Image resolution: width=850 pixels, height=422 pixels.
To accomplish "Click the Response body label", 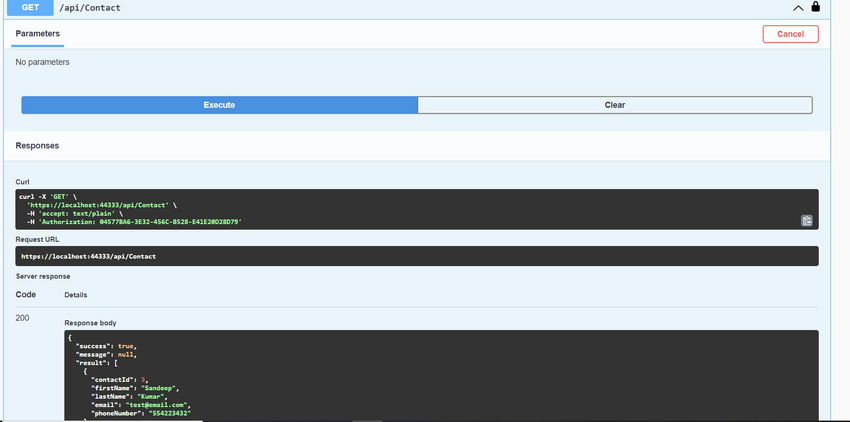I will pyautogui.click(x=91, y=323).
